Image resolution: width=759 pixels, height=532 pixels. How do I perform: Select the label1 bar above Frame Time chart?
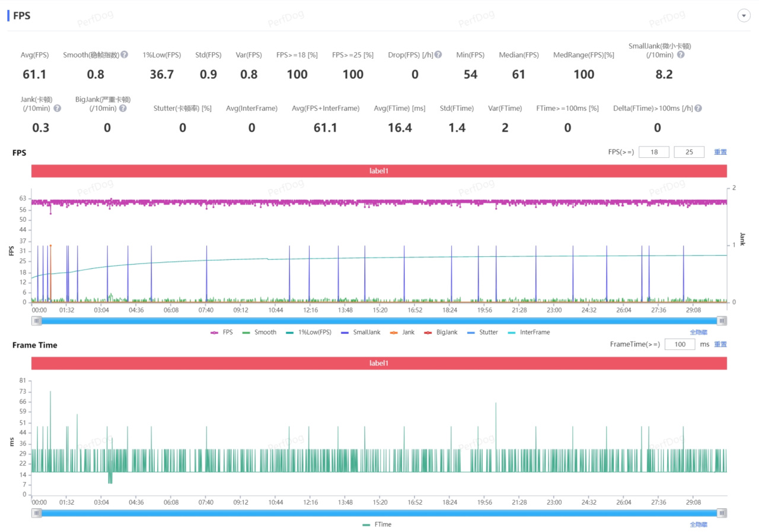coord(379,363)
